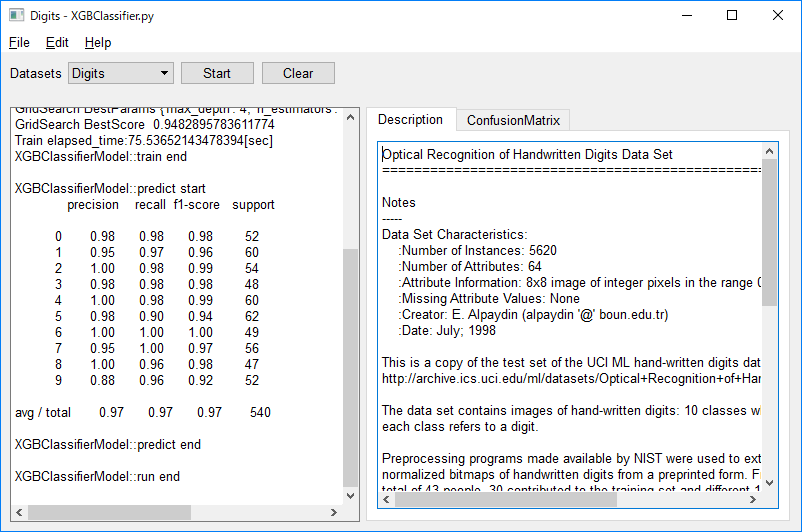
Task: Click the support value 48 for class 3
Action: (252, 284)
